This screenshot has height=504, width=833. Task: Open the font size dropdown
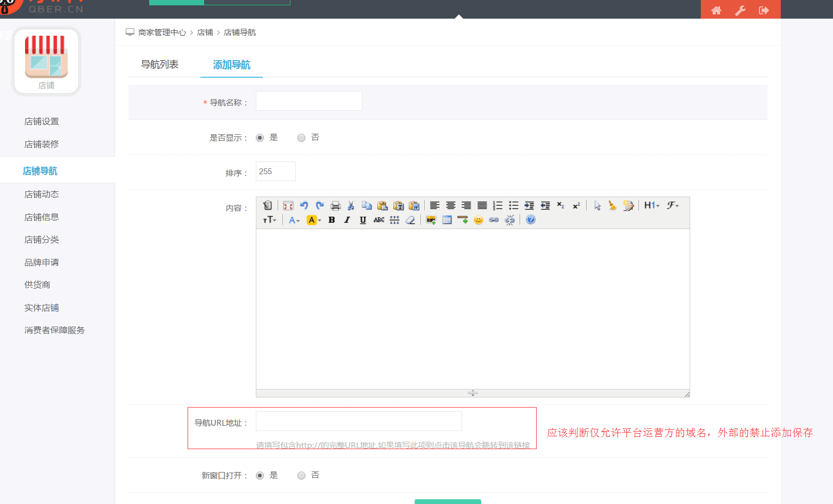point(270,220)
